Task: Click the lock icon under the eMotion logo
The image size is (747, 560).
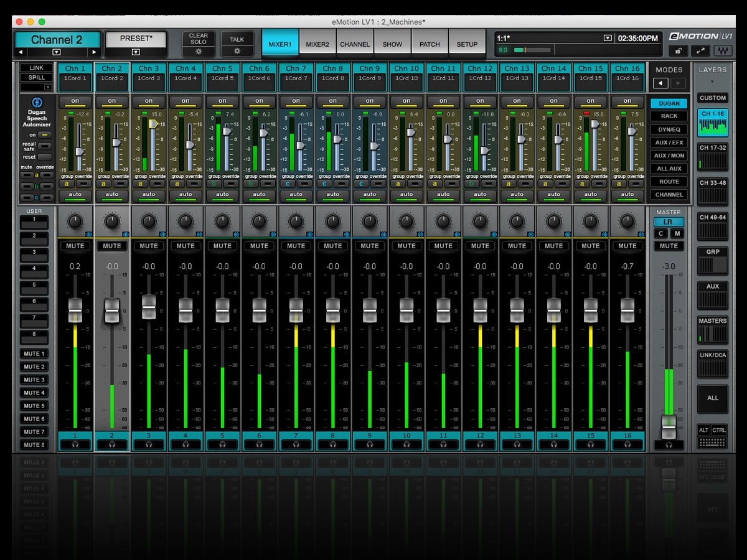Action: click(679, 51)
